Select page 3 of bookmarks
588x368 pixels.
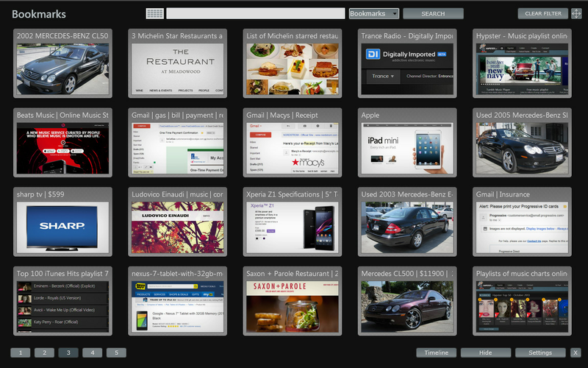tap(68, 353)
